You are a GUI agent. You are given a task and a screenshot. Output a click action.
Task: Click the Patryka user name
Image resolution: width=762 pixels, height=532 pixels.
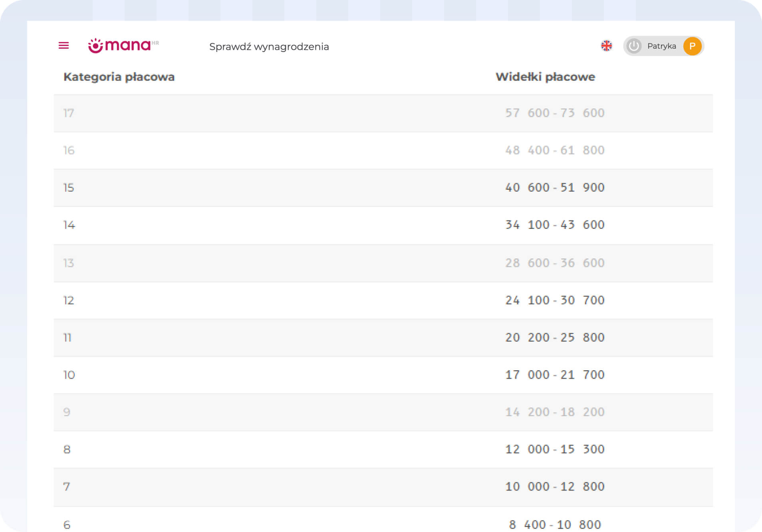click(x=661, y=46)
